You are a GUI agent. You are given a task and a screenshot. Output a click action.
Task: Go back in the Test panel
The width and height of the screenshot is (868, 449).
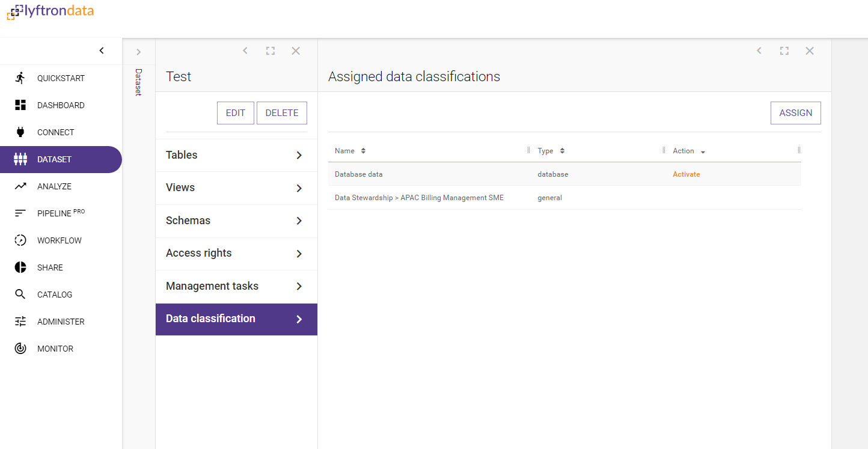coord(245,51)
